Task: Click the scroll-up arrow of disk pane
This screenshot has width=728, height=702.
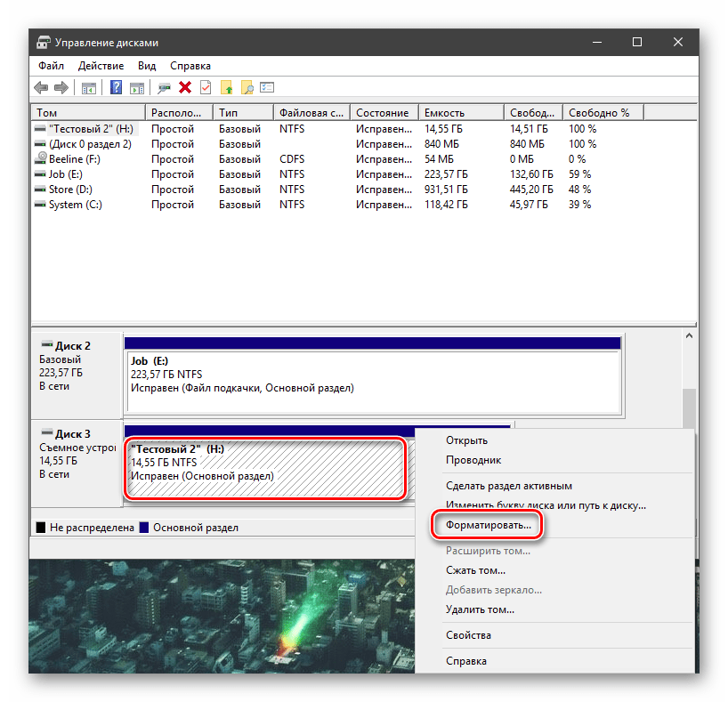Action: coord(689,335)
